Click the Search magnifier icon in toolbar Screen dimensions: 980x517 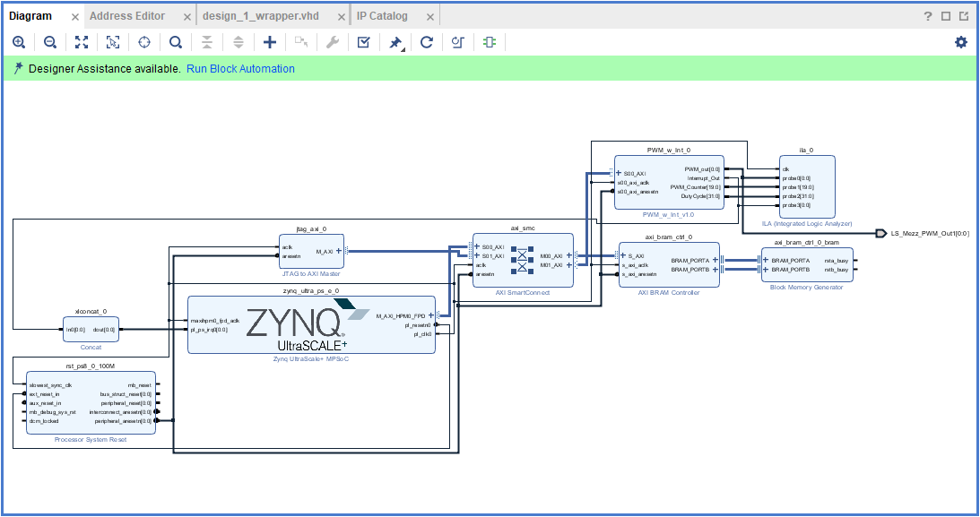[x=176, y=42]
